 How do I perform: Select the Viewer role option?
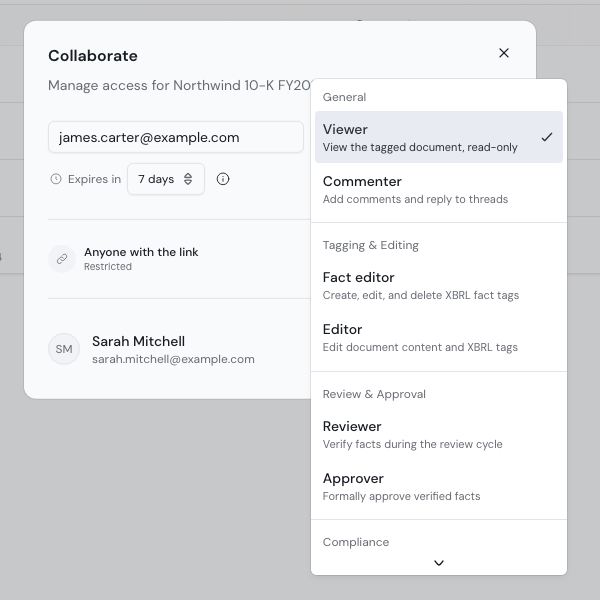tap(439, 137)
